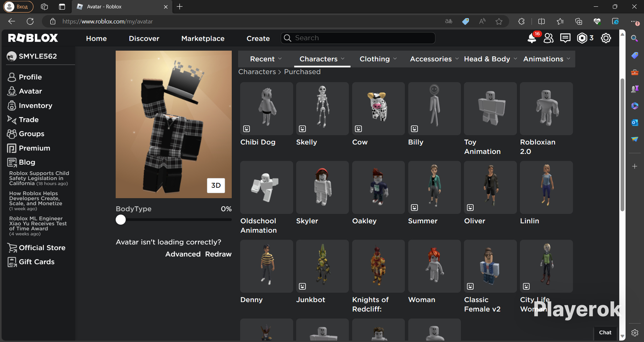Open the read aloud icon in address bar
The width and height of the screenshot is (644, 342).
pyautogui.click(x=482, y=22)
